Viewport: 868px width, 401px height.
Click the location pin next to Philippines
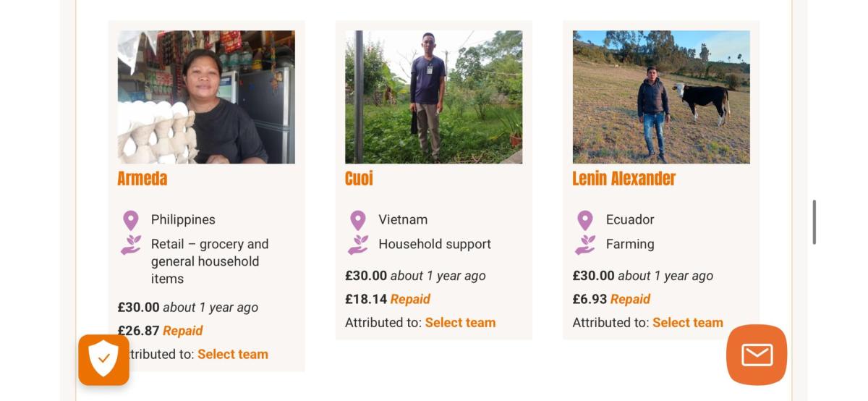(x=131, y=220)
